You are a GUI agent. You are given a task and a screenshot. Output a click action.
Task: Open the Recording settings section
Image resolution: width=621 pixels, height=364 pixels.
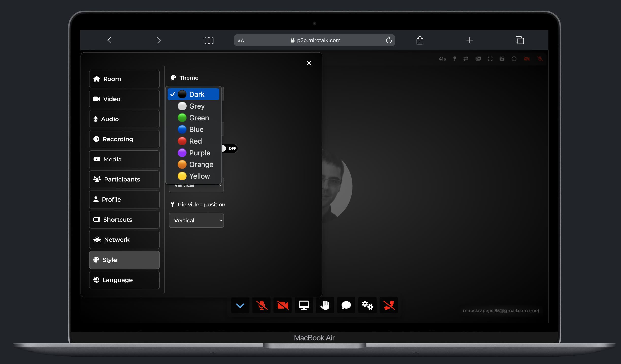pyautogui.click(x=124, y=139)
